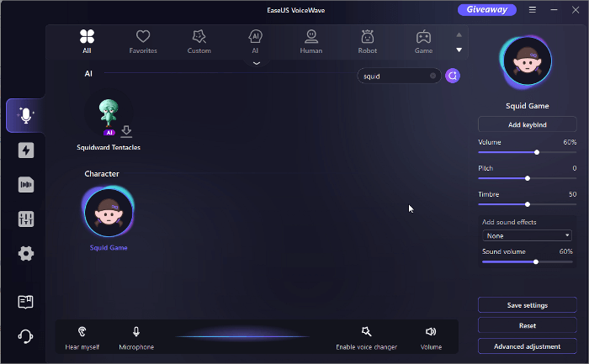
Task: Toggle Hear myself on or off
Action: pyautogui.click(x=82, y=336)
